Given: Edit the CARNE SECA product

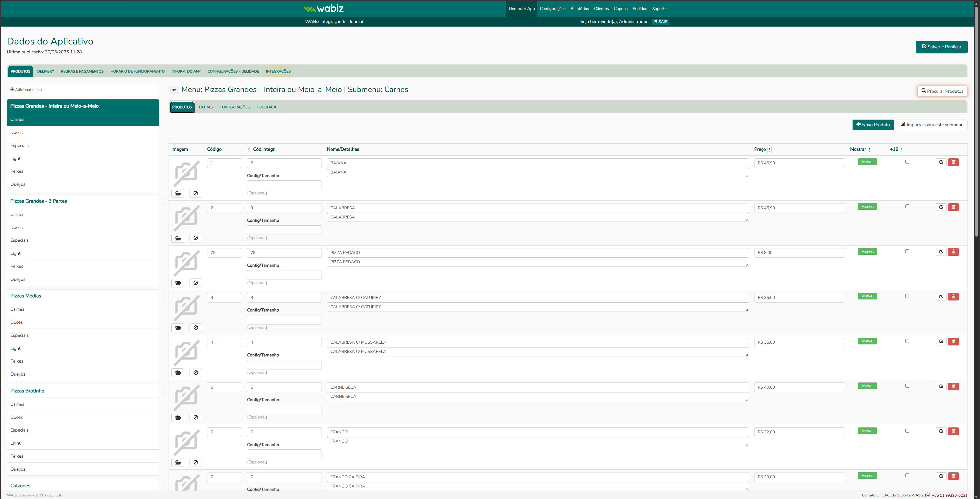Looking at the screenshot, I should pos(941,386).
